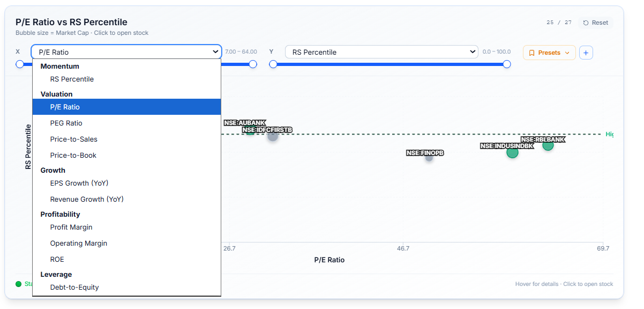
Task: Open the NSE:INDUSINDBK bubble
Action: 513,152
